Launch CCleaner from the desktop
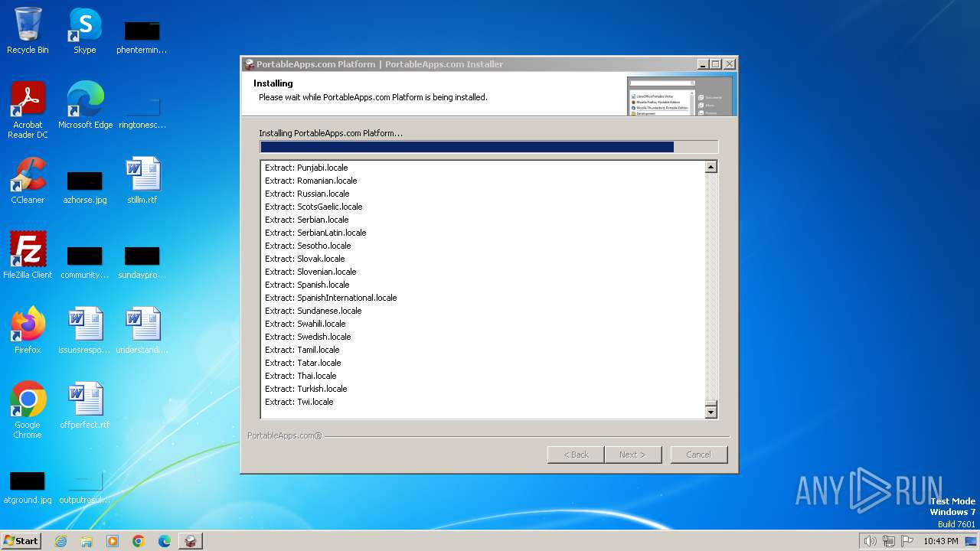This screenshot has height=551, width=980. click(x=28, y=181)
